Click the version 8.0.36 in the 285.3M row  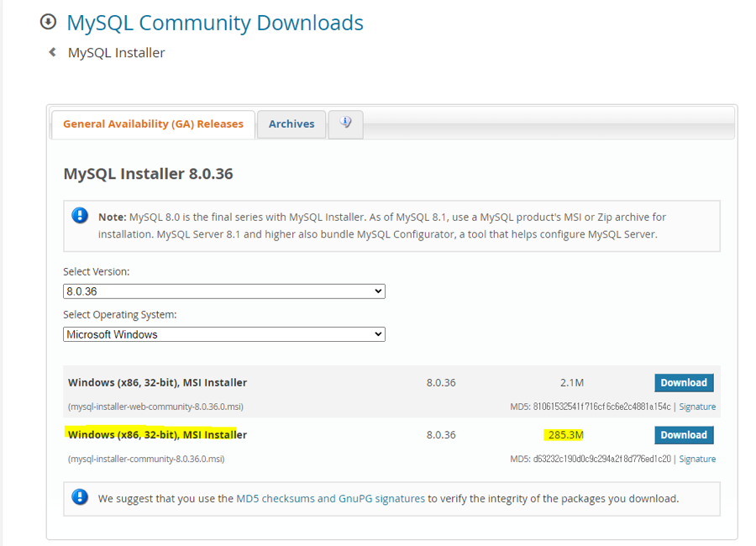coord(441,435)
